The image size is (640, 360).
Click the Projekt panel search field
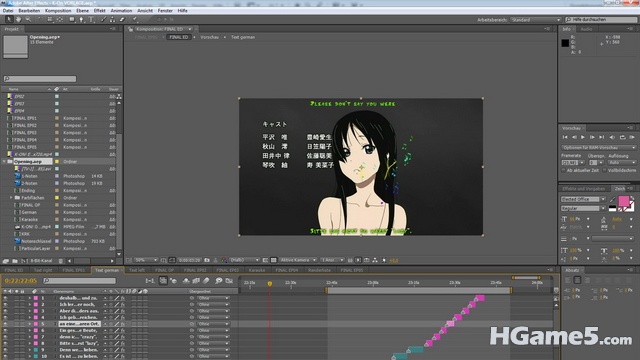tap(40, 79)
